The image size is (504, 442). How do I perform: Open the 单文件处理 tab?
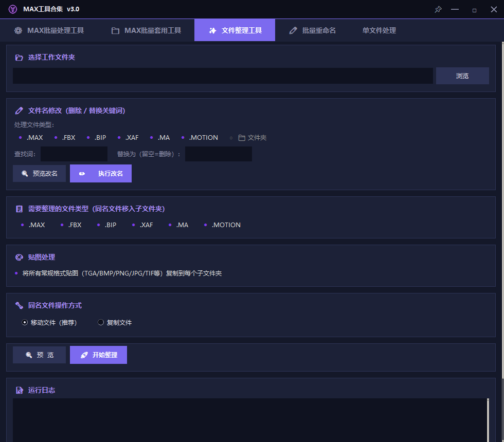tap(379, 30)
